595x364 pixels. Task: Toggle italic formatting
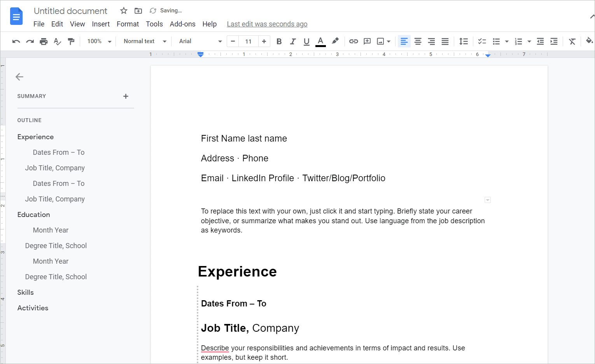click(x=293, y=41)
